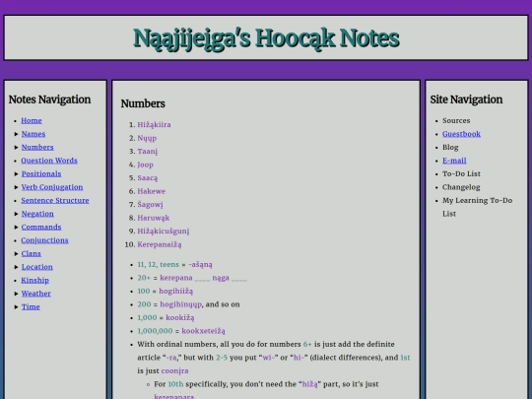Go to Kinship page
Screen dimensions: 532x399
point(34,280)
